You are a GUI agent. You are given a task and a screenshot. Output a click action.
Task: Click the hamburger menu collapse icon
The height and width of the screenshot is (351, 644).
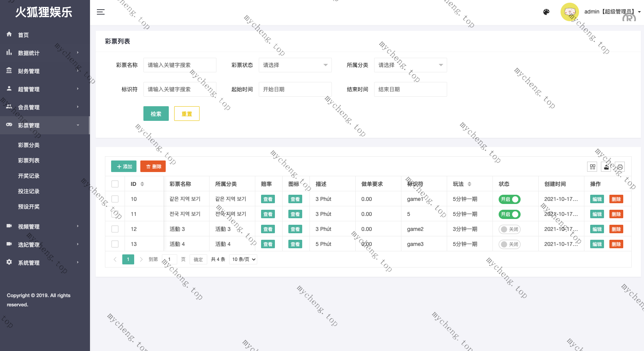pos(101,12)
